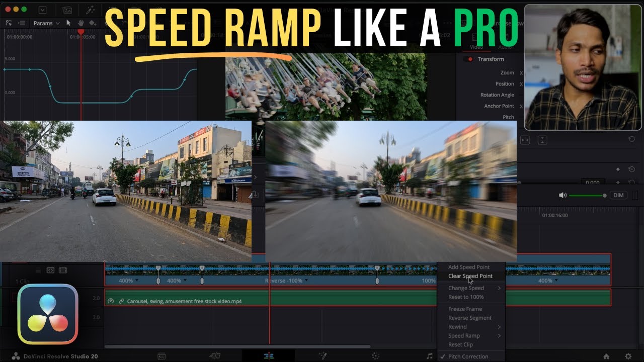Click the Zoom parameter label
Viewport: 644px width, 362px height.
point(507,73)
